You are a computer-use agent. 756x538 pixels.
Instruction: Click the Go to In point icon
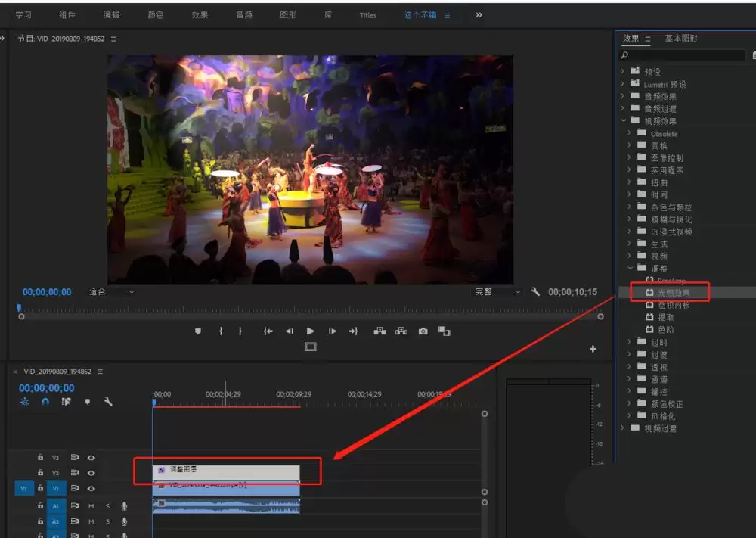[x=268, y=331]
